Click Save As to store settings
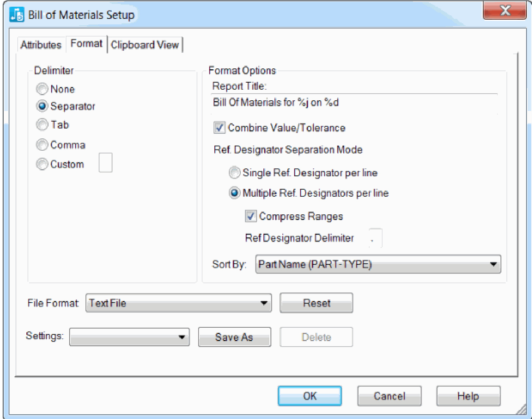The width and height of the screenshot is (532, 419). pyautogui.click(x=234, y=337)
